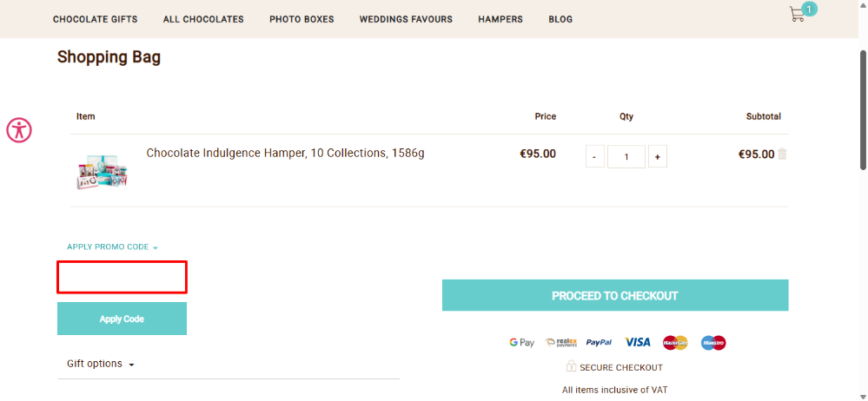Increase hamper quantity with plus button
This screenshot has height=401, width=868.
(x=658, y=156)
